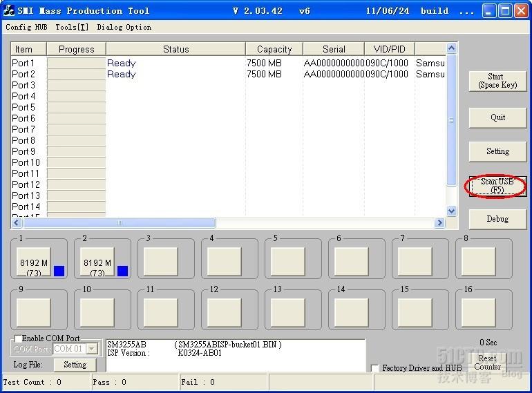
Task: Click the port 2 slot showing 8192 M
Action: click(x=97, y=262)
